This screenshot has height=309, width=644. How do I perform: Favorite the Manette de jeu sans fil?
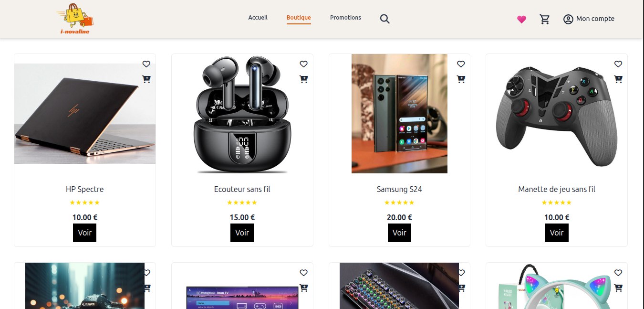(618, 64)
